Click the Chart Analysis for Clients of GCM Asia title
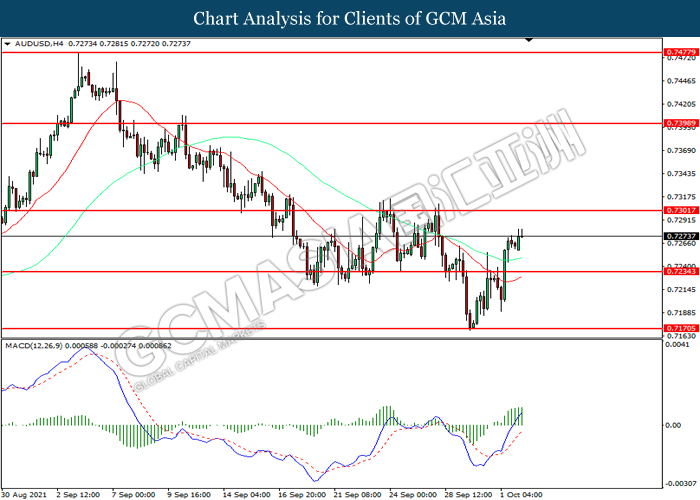 point(350,19)
